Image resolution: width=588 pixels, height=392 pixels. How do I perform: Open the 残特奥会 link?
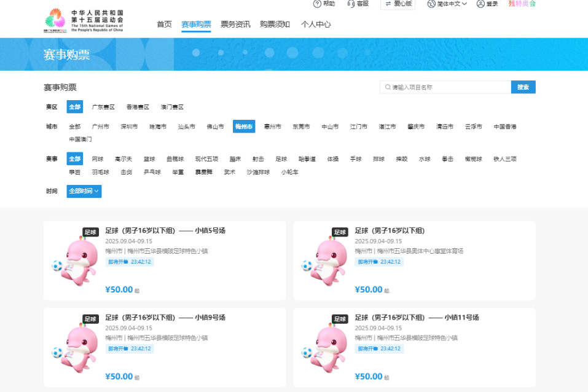(x=522, y=4)
